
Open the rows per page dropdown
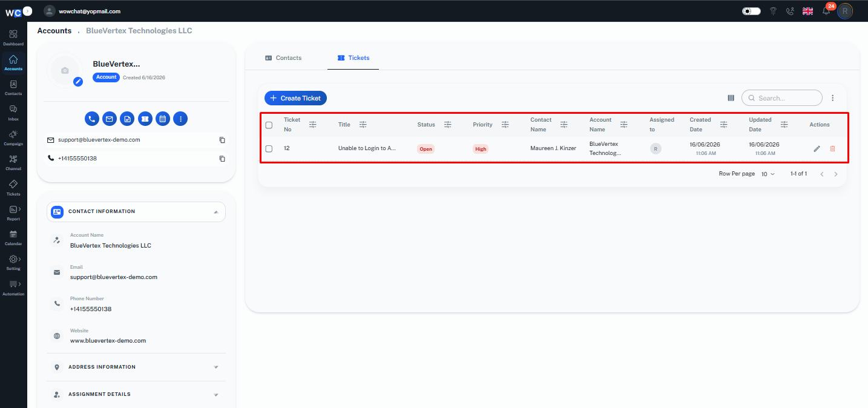click(x=768, y=174)
